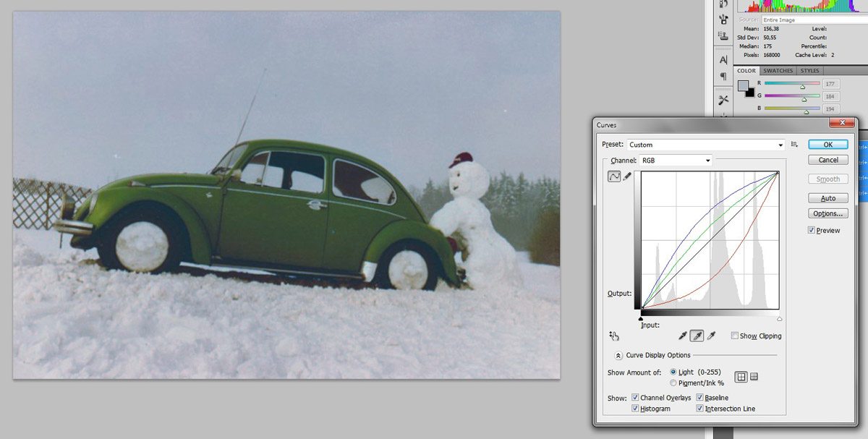Viewport: 868px width, 439px height.
Task: Uncheck the Preview checkbox
Action: pos(812,231)
